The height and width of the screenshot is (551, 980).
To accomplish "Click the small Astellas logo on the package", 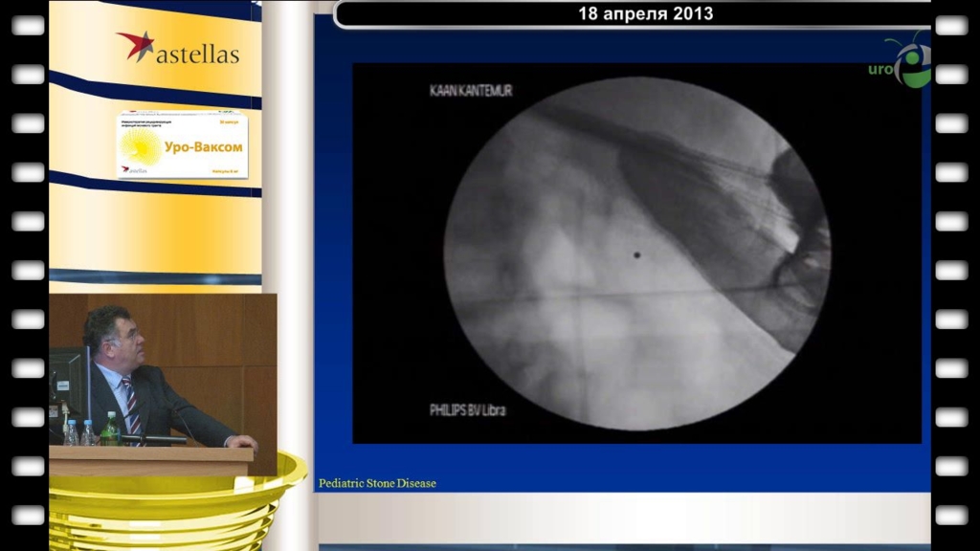I will (x=132, y=170).
